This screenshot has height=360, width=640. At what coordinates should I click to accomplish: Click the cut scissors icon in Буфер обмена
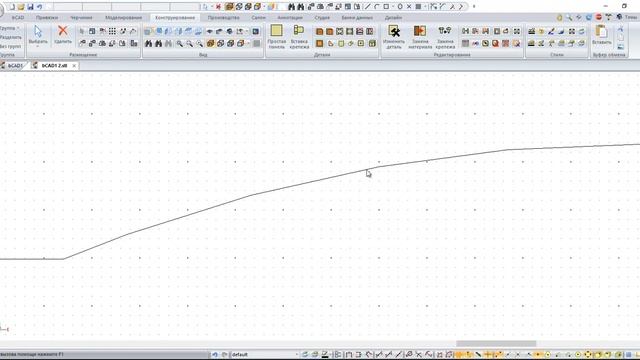pos(620,29)
